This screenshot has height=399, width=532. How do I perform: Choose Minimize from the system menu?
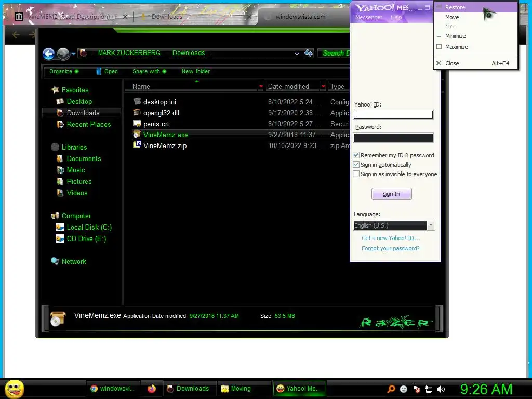coord(476,36)
